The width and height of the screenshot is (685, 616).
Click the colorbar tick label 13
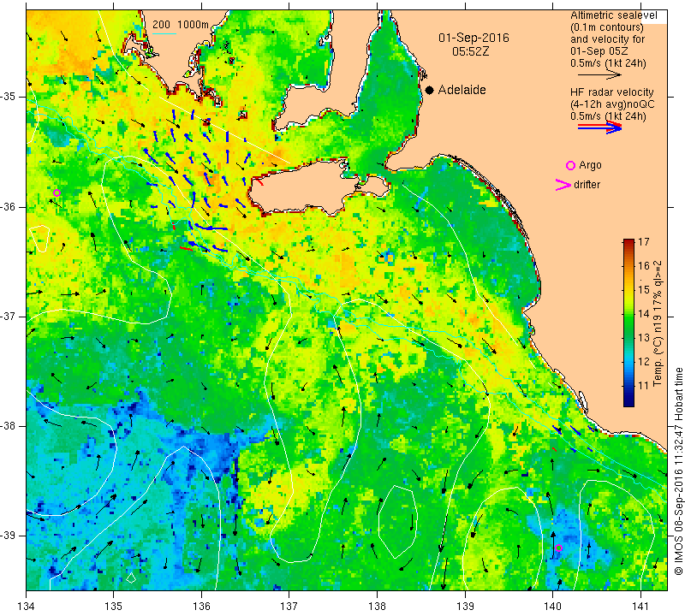tap(644, 337)
